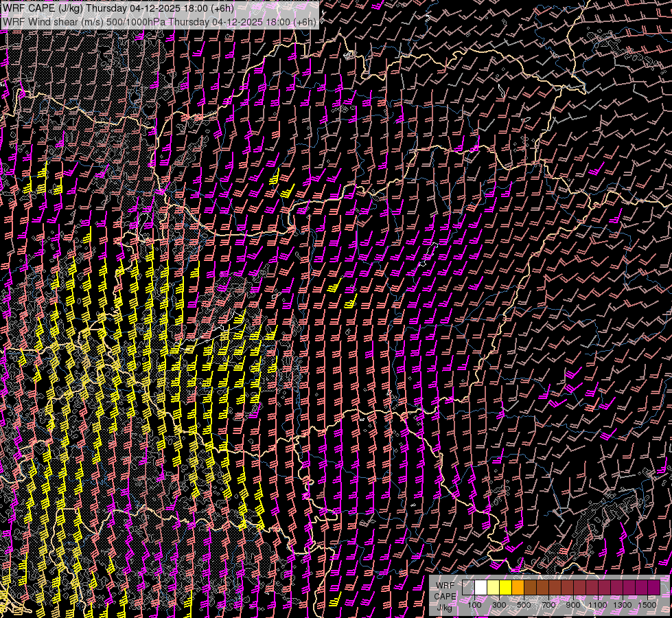Select the pale yellow CAPE legend swatch

pos(493,587)
